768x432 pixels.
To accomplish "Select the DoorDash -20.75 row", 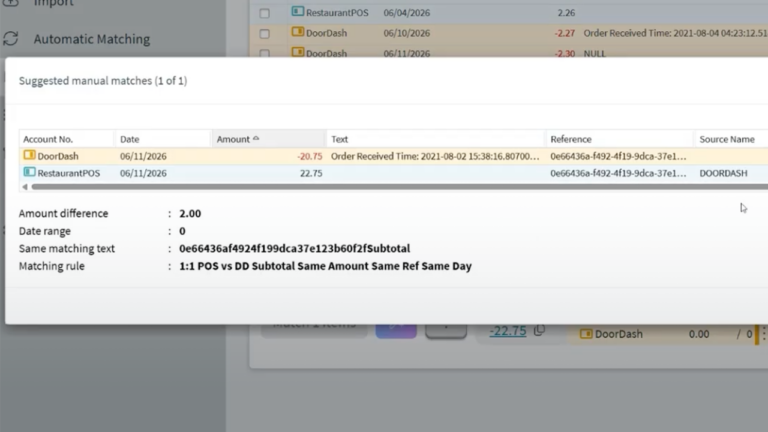I will (x=393, y=156).
